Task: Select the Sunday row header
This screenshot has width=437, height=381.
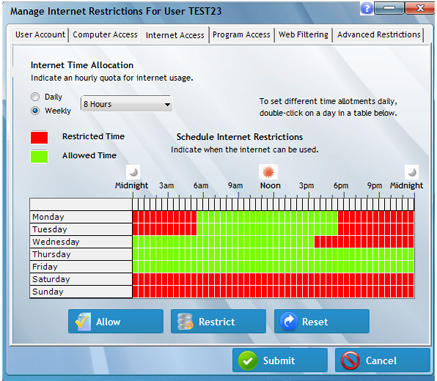Action: point(81,292)
